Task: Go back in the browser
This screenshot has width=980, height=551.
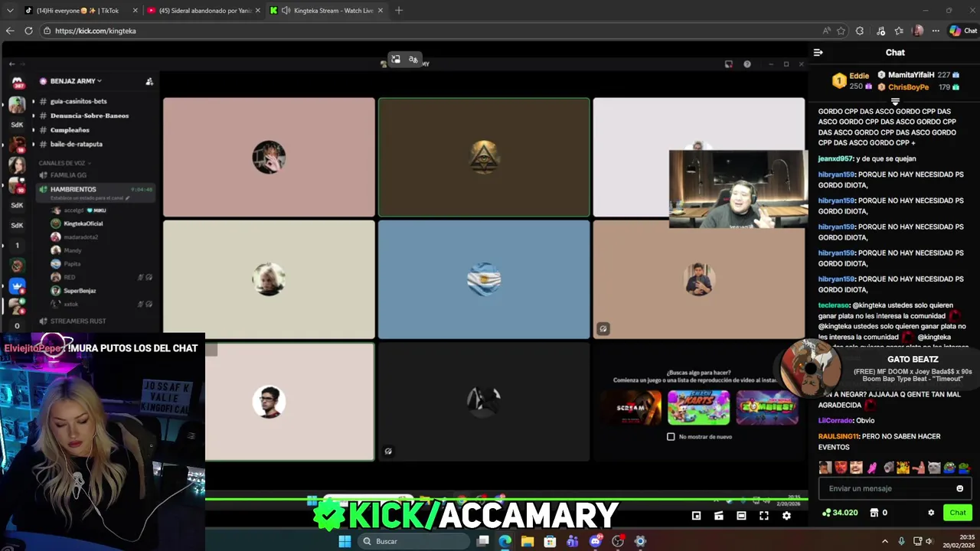Action: click(x=10, y=31)
